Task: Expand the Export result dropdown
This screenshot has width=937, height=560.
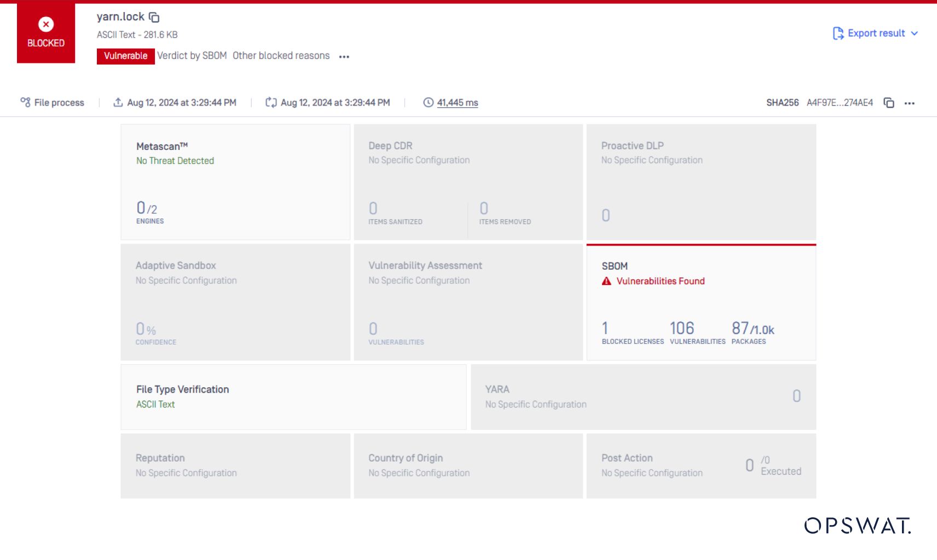Action: pos(915,33)
